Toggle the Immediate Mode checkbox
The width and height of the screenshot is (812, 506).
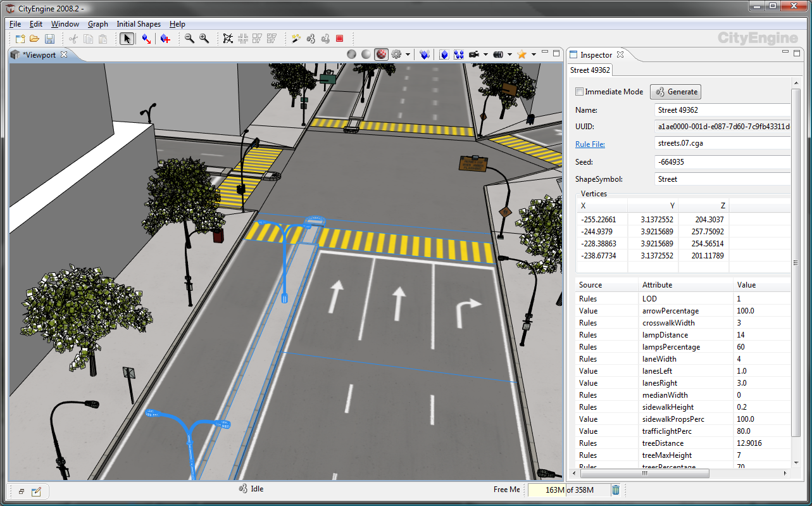coord(579,92)
